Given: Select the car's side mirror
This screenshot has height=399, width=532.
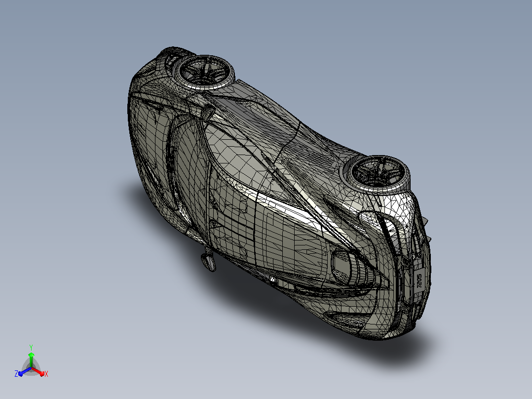Looking at the screenshot, I should pos(208,260).
